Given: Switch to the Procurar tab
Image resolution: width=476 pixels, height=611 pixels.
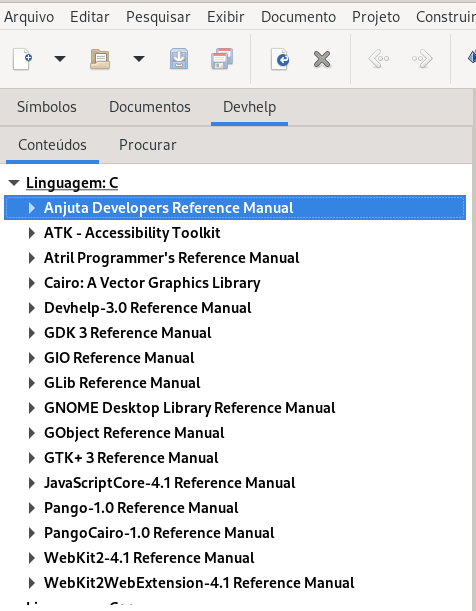Looking at the screenshot, I should [x=148, y=145].
